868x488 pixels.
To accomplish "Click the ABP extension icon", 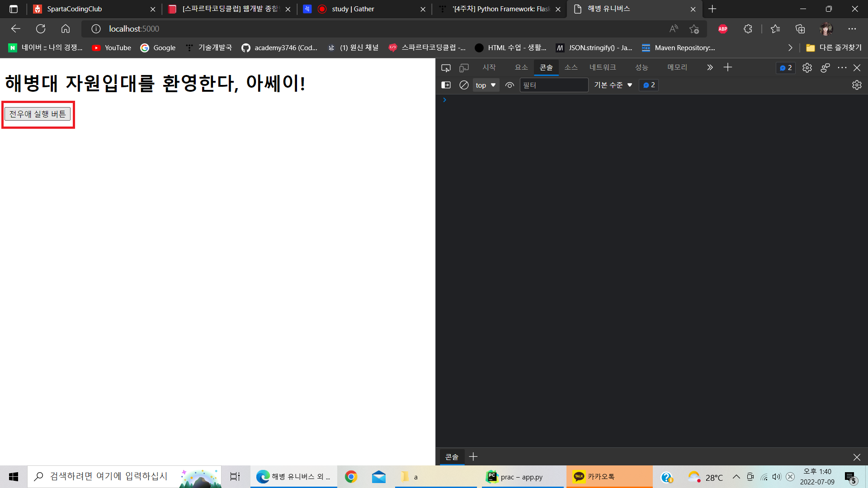I will pos(723,29).
